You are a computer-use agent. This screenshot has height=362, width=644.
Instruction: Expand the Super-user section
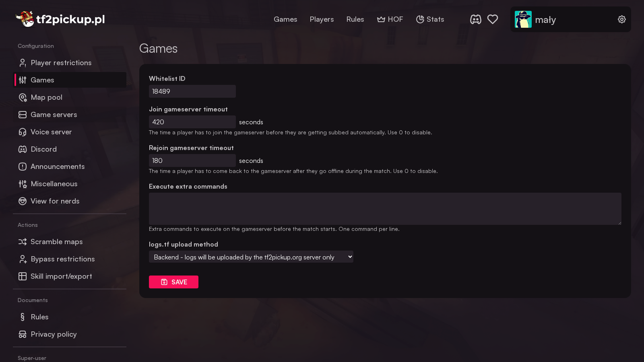tap(32, 358)
